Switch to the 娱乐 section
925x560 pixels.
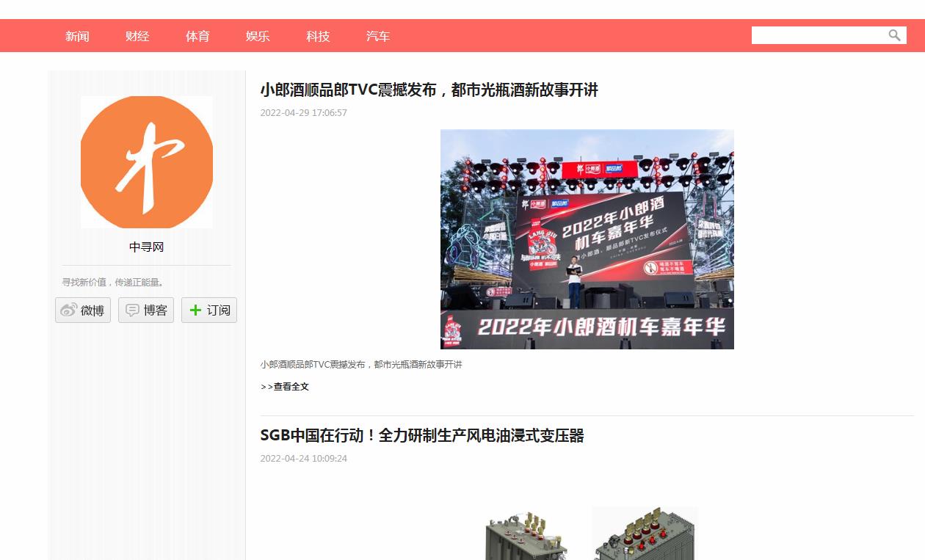pyautogui.click(x=258, y=36)
